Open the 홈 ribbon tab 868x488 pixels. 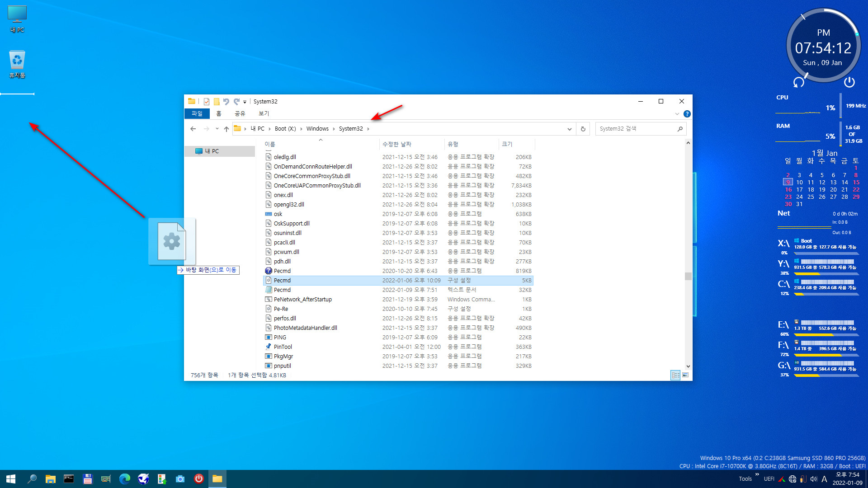pyautogui.click(x=219, y=113)
